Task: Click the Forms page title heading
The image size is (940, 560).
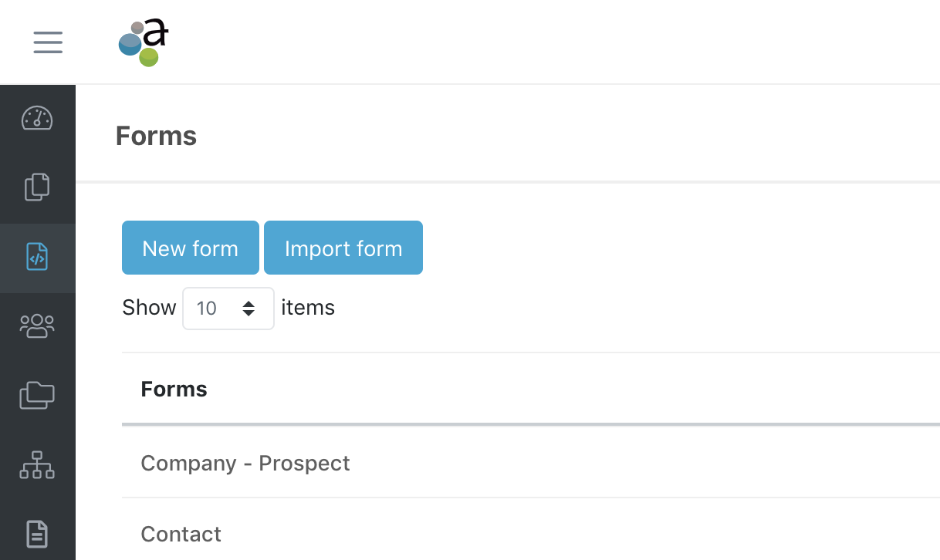Action: click(x=156, y=136)
